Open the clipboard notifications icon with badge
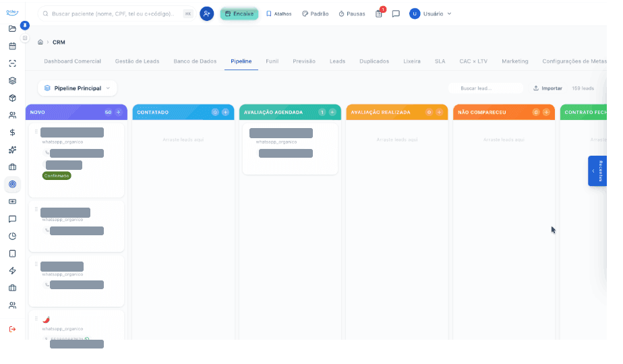This screenshot has width=623, height=364. (379, 13)
